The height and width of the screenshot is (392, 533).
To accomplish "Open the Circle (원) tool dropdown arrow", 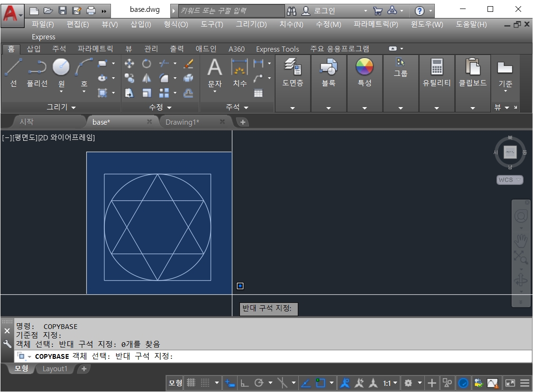I will [61, 91].
